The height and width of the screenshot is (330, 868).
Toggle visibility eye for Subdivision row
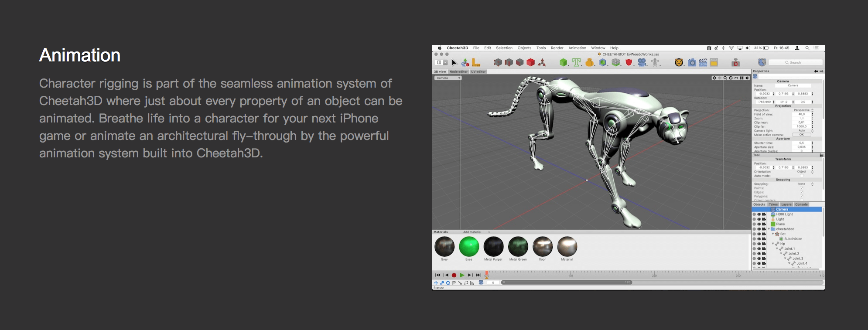click(759, 239)
